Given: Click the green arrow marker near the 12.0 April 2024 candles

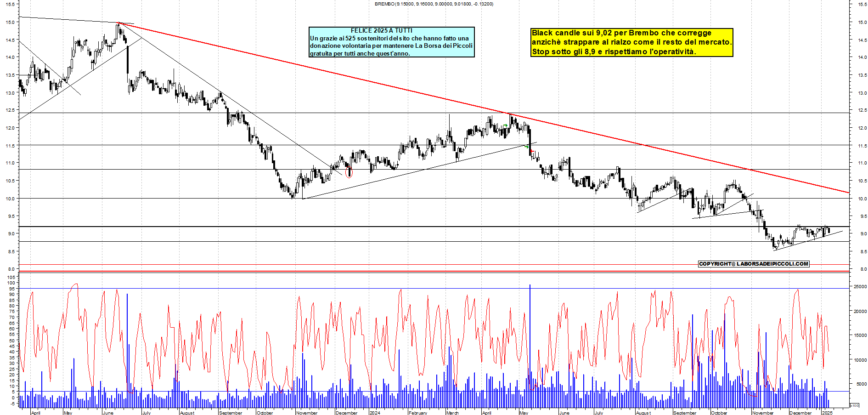Looking at the screenshot, I should [505, 125].
